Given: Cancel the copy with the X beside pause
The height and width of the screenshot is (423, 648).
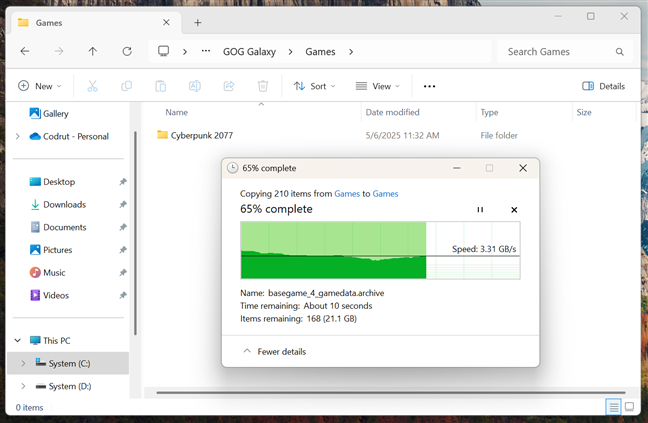Looking at the screenshot, I should coord(514,210).
